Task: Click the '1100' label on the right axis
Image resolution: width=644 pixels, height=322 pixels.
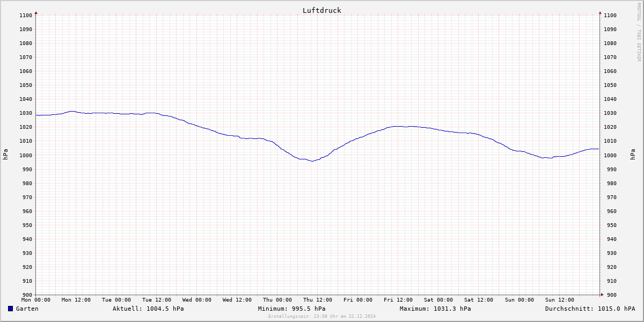Action: coord(610,15)
